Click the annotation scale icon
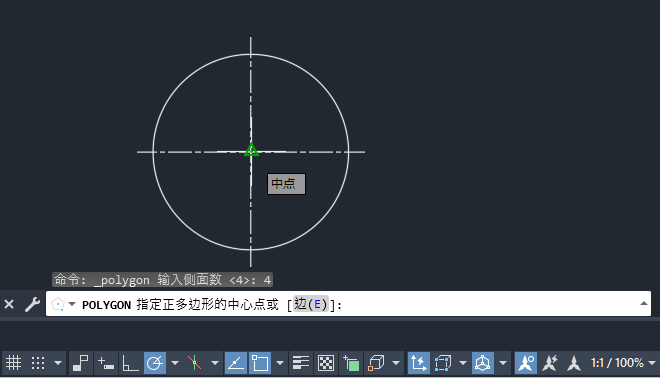This screenshot has height=378, width=660. [x=574, y=362]
